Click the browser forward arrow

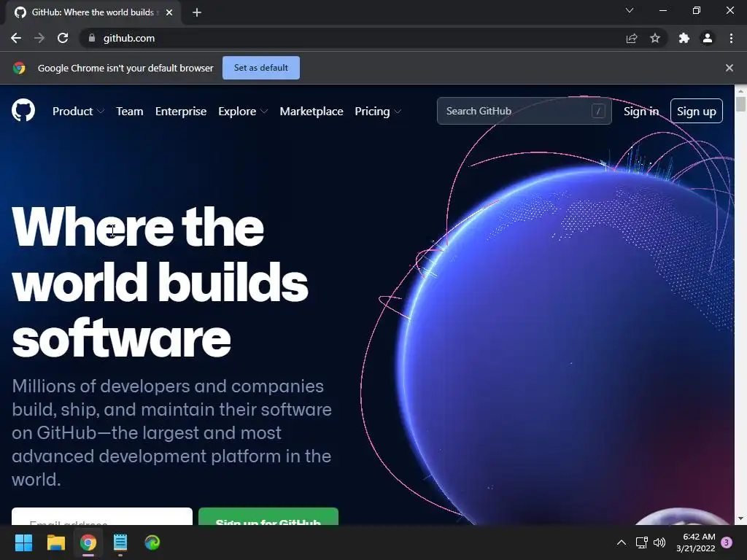point(39,38)
